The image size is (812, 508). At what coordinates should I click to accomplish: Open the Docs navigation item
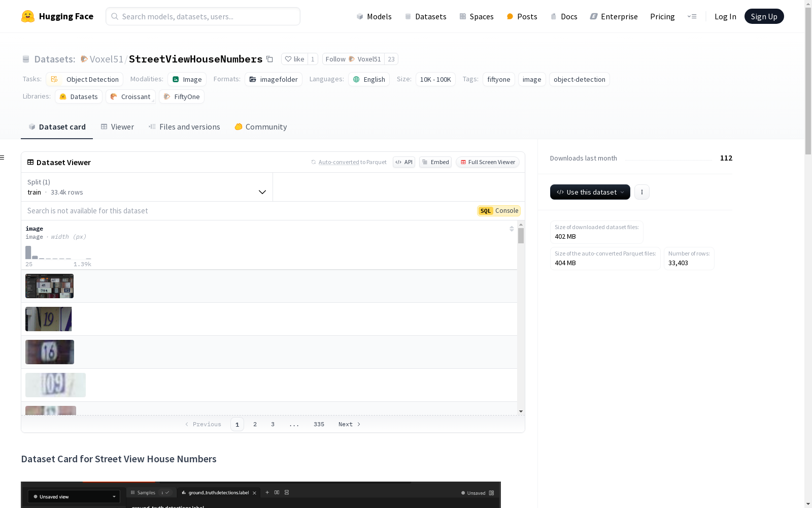tap(564, 17)
